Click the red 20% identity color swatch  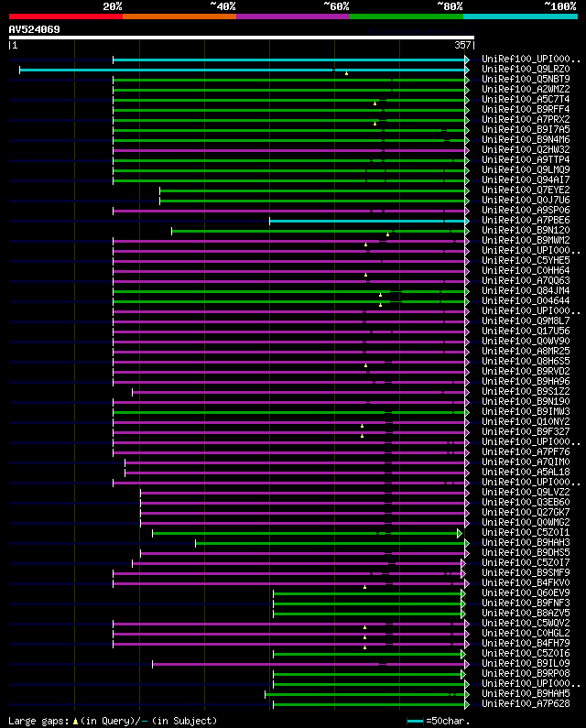[x=66, y=16]
